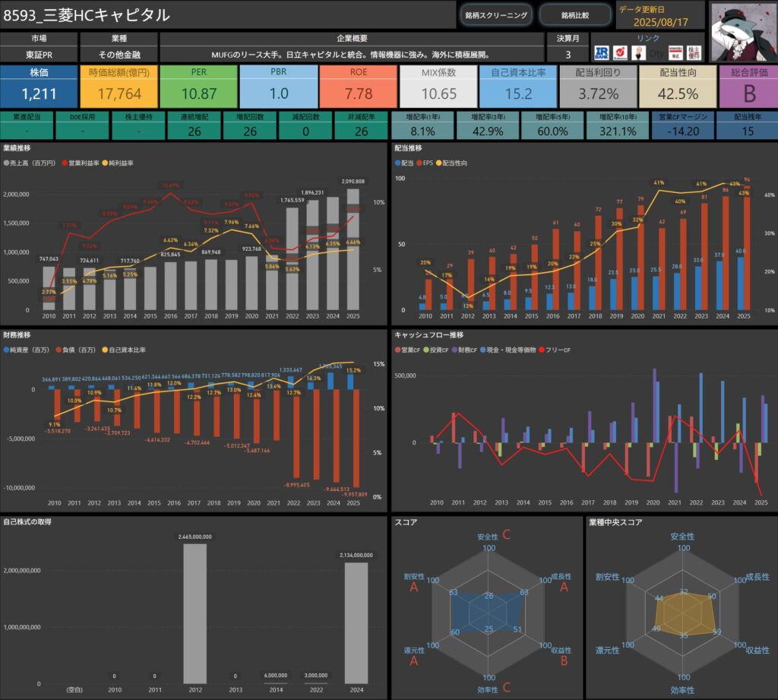Click the 株主優待 tile in the metrics row

138,125
